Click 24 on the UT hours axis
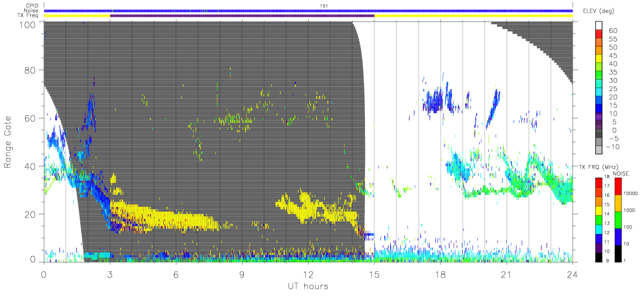Screen dimensions: 644x297 pos(572,274)
